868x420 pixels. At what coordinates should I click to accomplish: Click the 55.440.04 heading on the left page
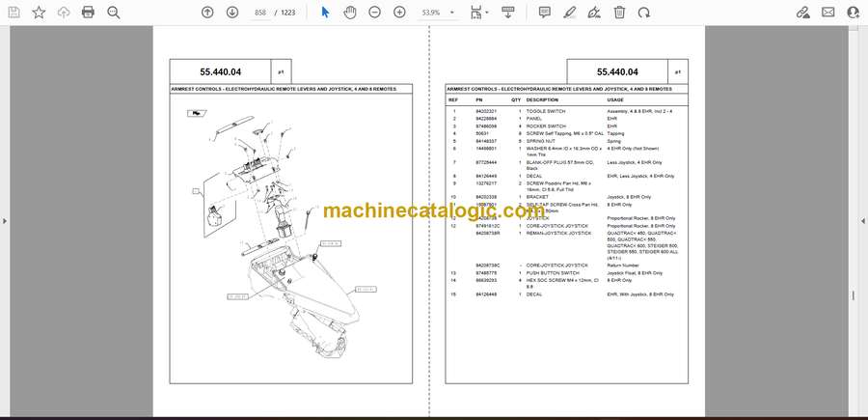(x=220, y=72)
